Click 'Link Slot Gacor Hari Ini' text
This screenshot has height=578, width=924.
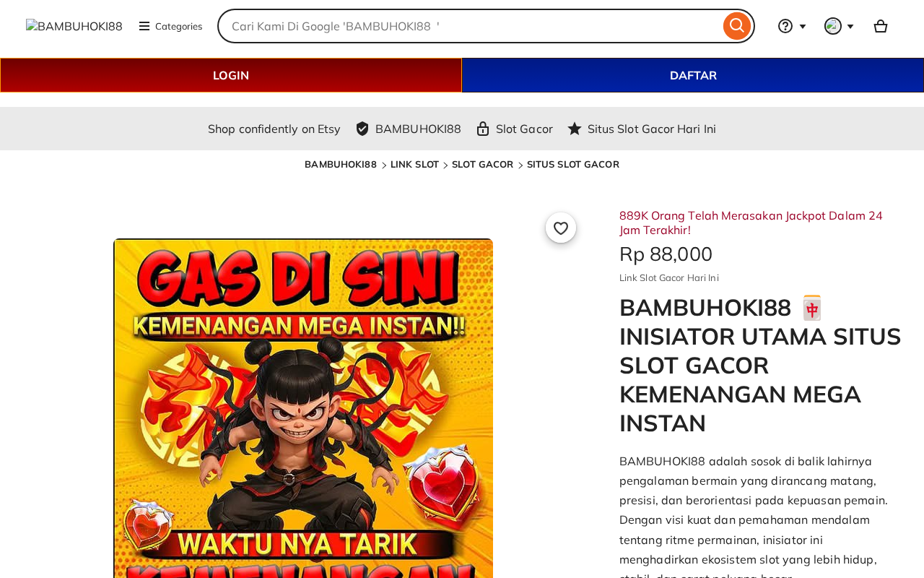669,278
